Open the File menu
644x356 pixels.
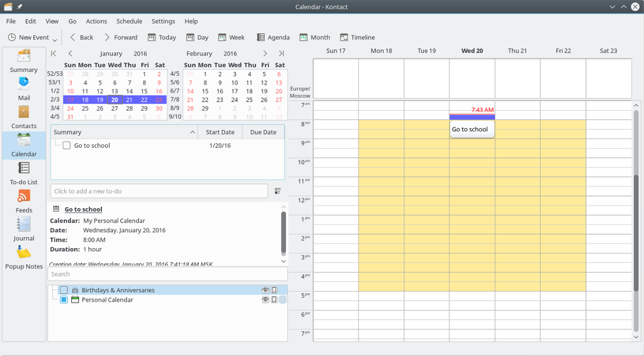click(11, 21)
